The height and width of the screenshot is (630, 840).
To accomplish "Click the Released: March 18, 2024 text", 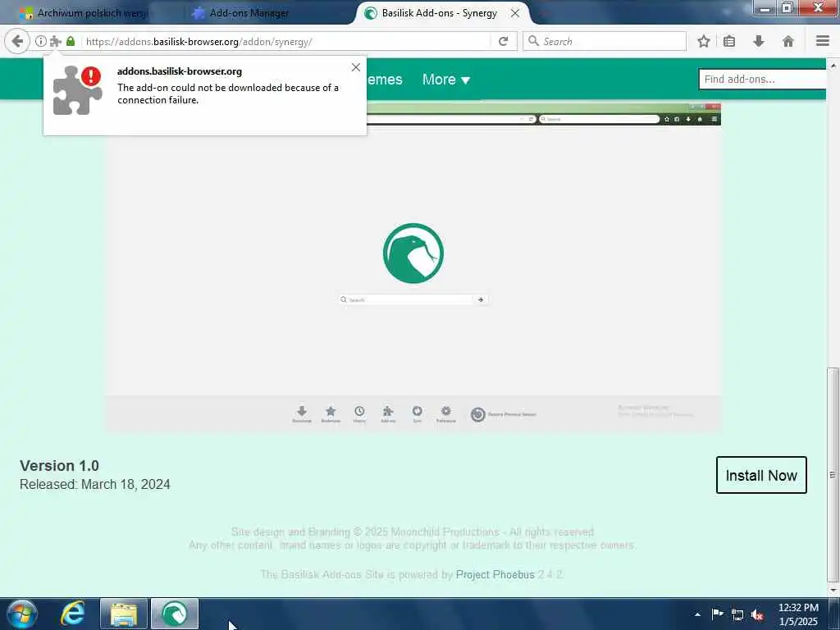I will [x=95, y=484].
